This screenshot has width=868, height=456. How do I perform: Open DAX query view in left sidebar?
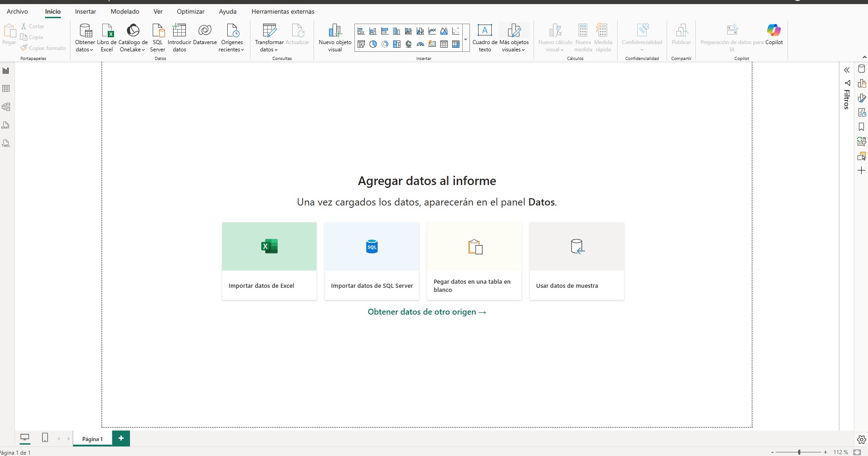(6, 125)
